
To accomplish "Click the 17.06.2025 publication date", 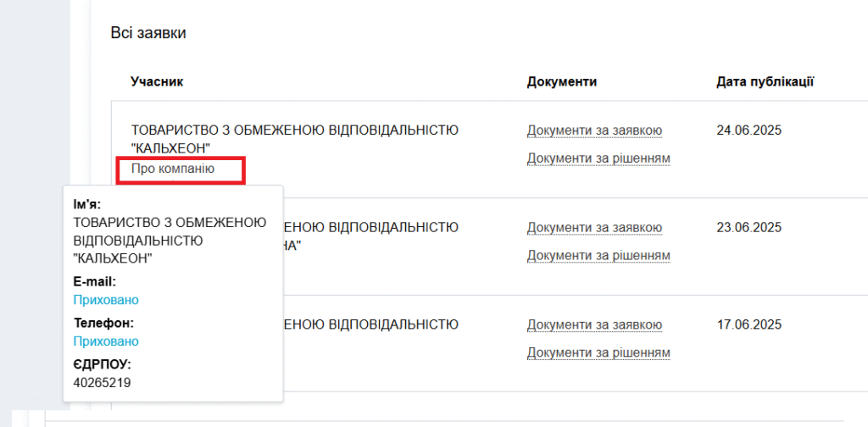I will [748, 324].
